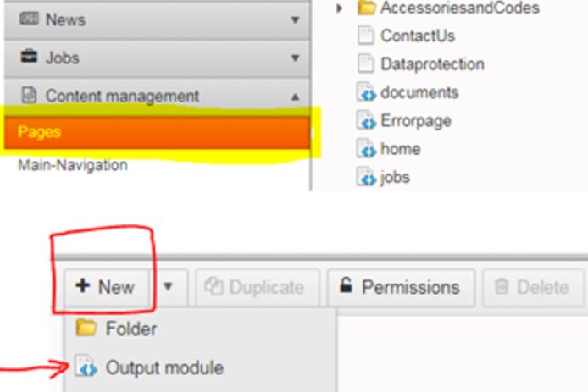Viewport: 588px width, 392px height.
Task: Collapse the Content management section
Action: 296,97
